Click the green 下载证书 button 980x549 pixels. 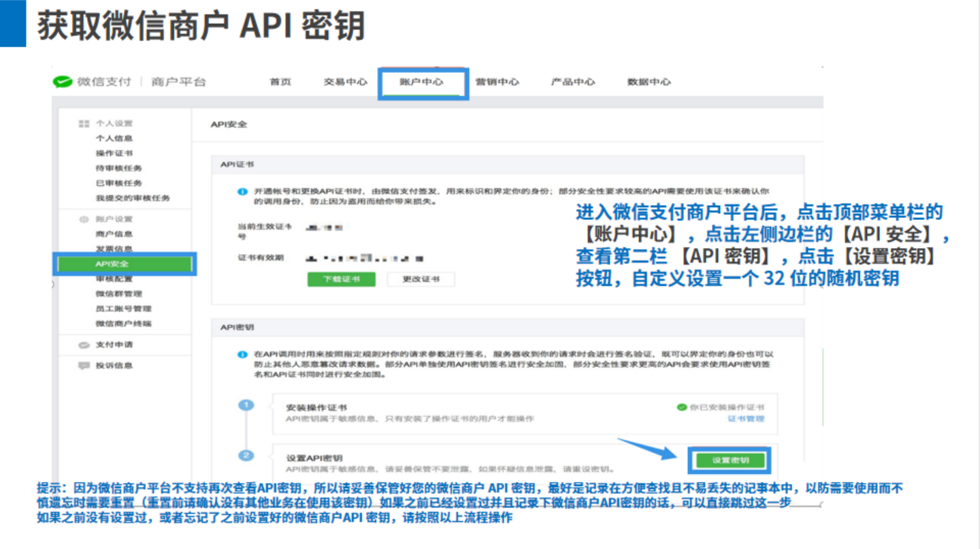tap(342, 279)
